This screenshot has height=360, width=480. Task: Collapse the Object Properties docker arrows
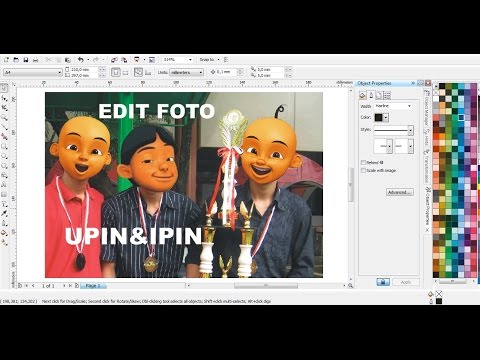(x=413, y=83)
